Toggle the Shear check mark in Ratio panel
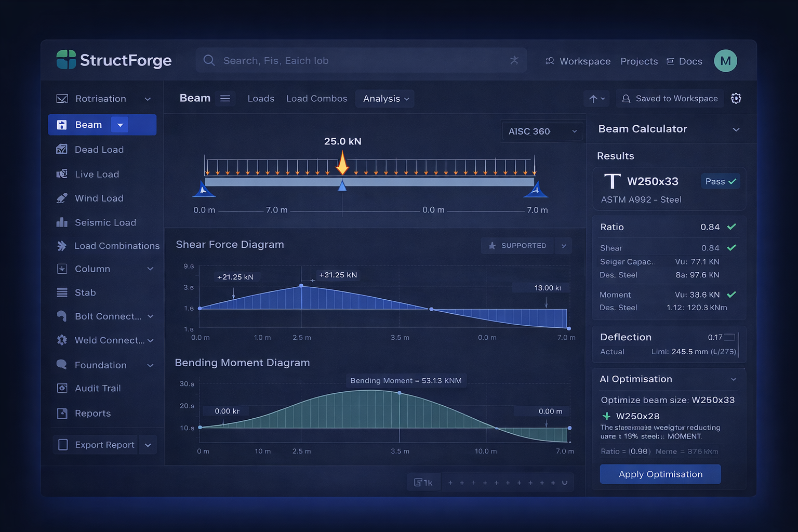This screenshot has width=798, height=532. 732,248
